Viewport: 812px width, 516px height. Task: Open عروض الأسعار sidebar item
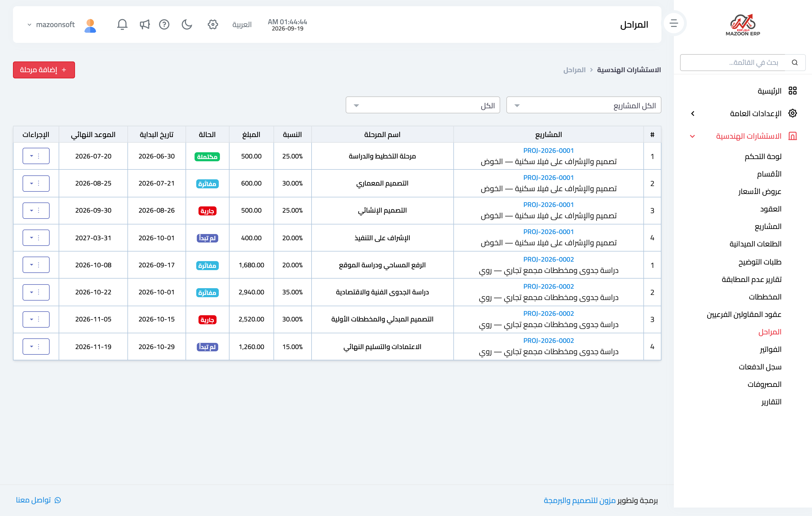[x=759, y=191]
